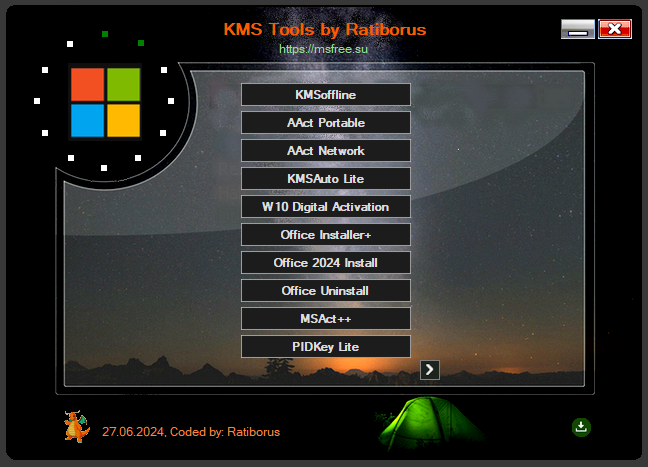The width and height of the screenshot is (648, 467).
Task: Choose Office Uninstall
Action: coord(325,290)
